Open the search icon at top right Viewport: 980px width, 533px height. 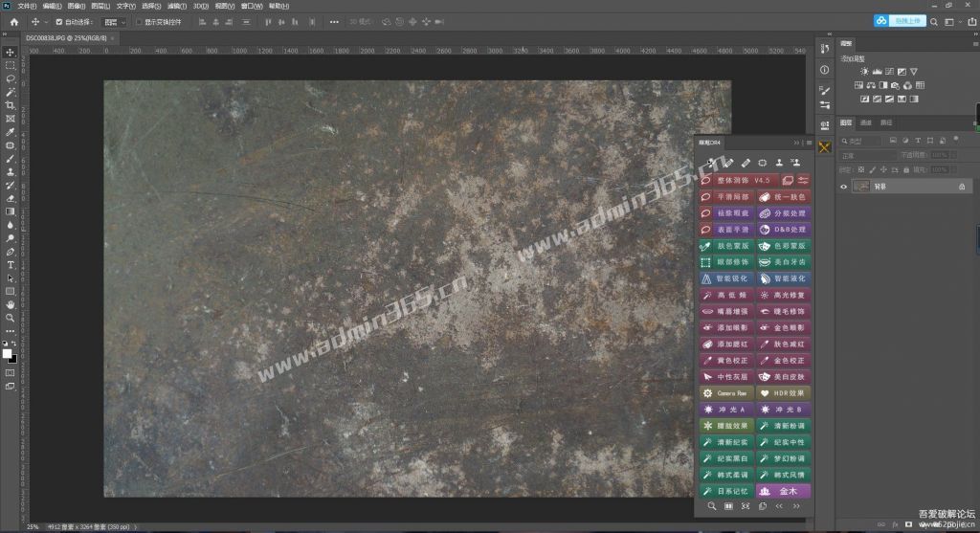(x=934, y=22)
